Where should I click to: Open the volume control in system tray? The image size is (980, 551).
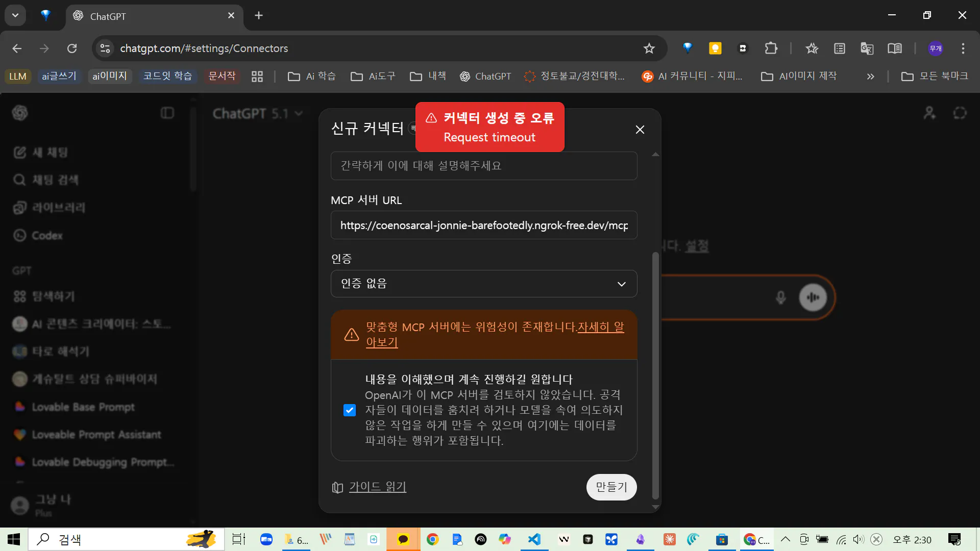(x=859, y=540)
